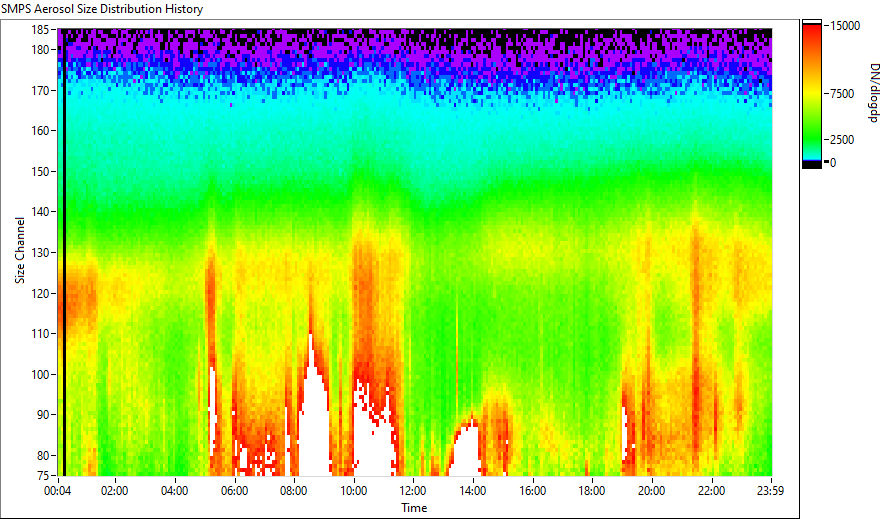Click the 180 size channel tick

41,50
